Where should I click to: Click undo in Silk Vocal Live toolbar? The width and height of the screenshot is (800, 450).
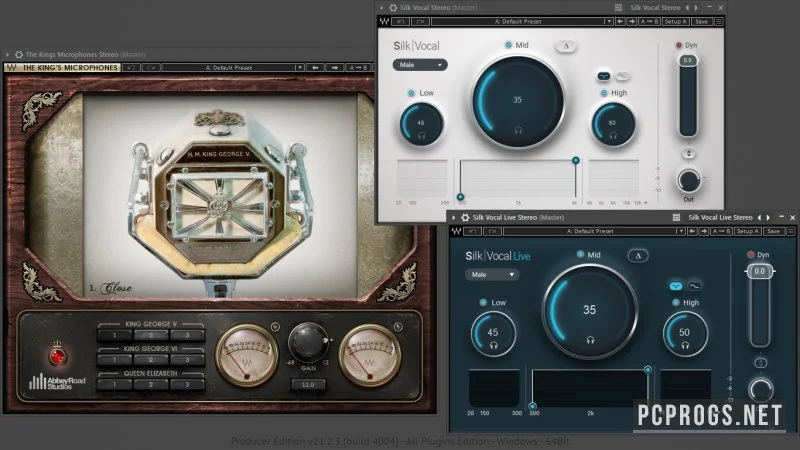[473, 231]
